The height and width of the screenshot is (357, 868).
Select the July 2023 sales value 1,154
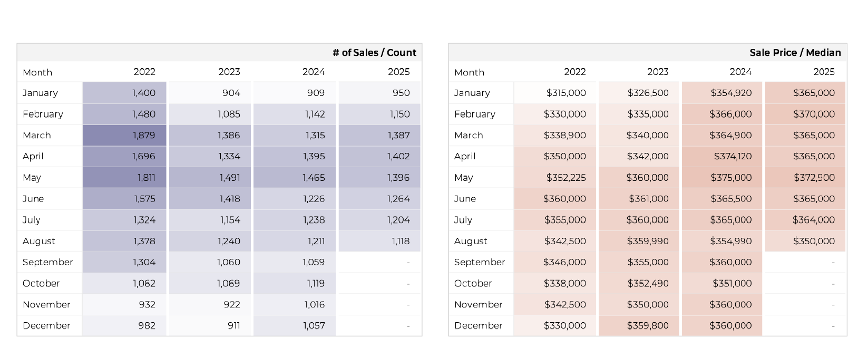210,220
